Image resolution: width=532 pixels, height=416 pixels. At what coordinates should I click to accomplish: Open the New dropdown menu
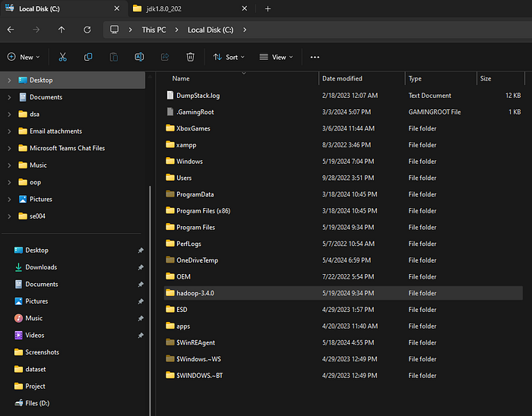(24, 57)
